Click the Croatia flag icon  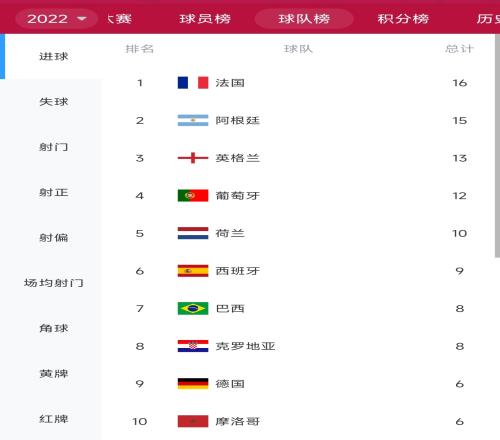(193, 346)
